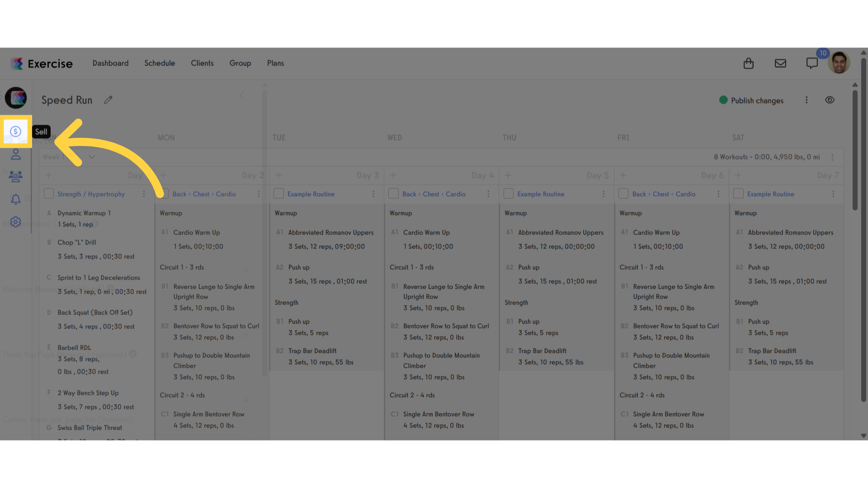Open the notifications bell in sidebar
This screenshot has width=868, height=488.
(16, 199)
